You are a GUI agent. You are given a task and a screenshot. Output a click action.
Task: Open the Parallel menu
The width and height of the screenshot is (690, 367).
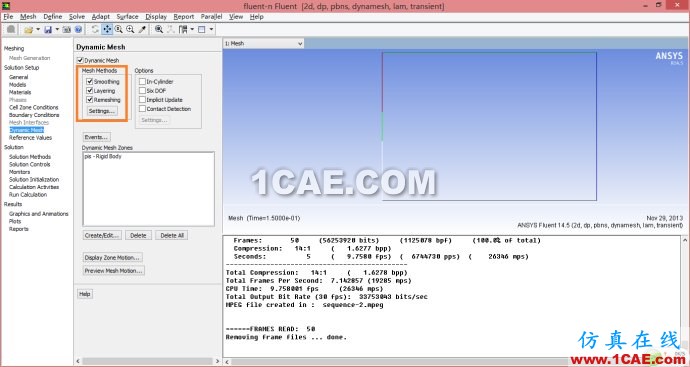tap(211, 17)
